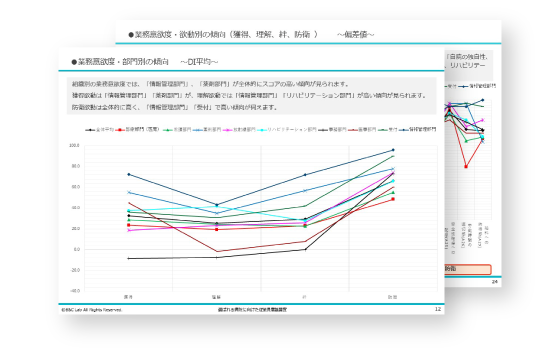
Task: Click the '絆' x-axis category label
Action: coord(304,297)
